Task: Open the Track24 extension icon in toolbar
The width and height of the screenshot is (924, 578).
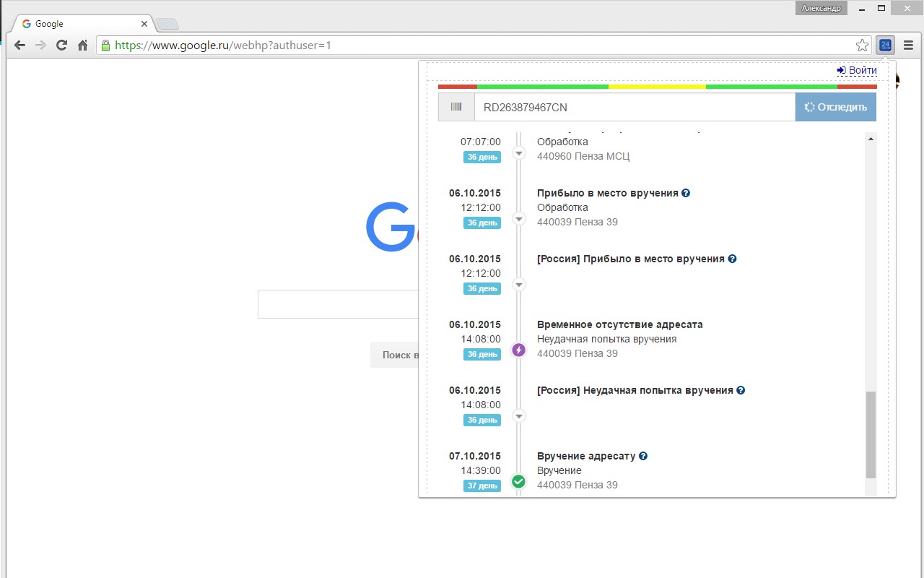Action: tap(885, 45)
